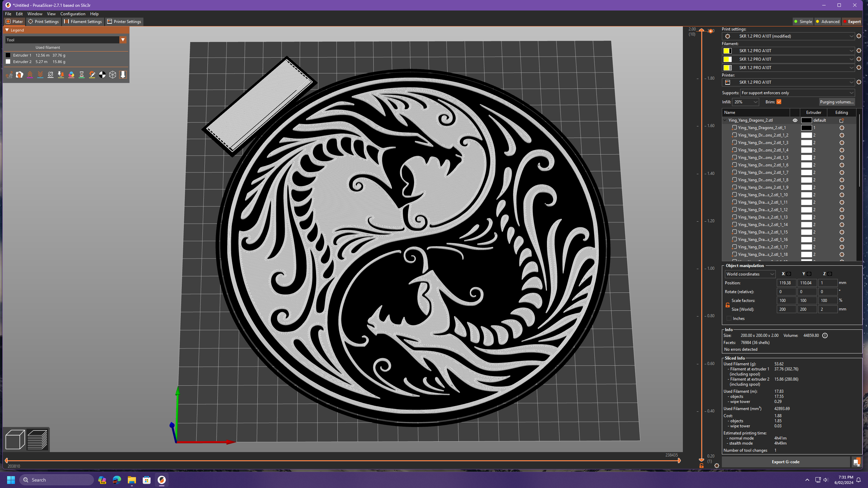Click the Export G-code button
The height and width of the screenshot is (488, 868).
point(785,462)
